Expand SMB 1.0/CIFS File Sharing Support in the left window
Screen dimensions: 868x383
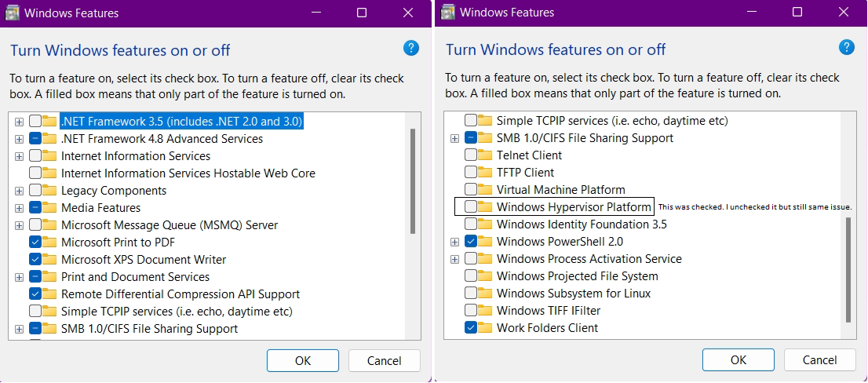[x=20, y=329]
